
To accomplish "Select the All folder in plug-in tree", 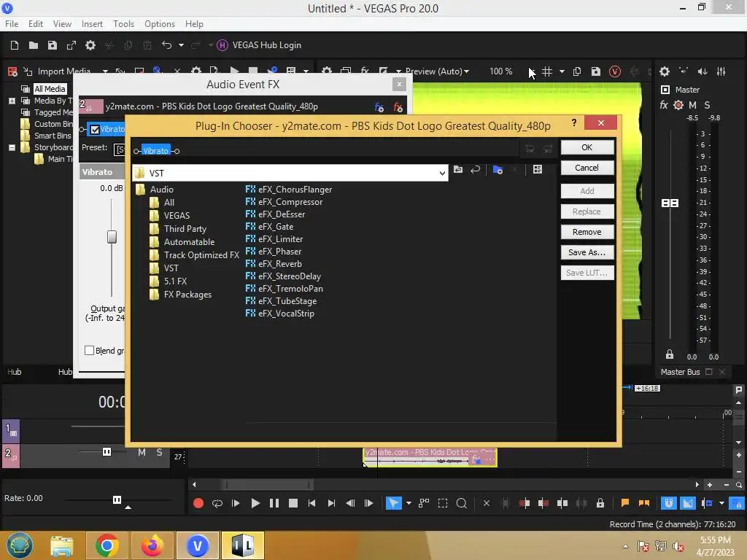I will 162,203.
